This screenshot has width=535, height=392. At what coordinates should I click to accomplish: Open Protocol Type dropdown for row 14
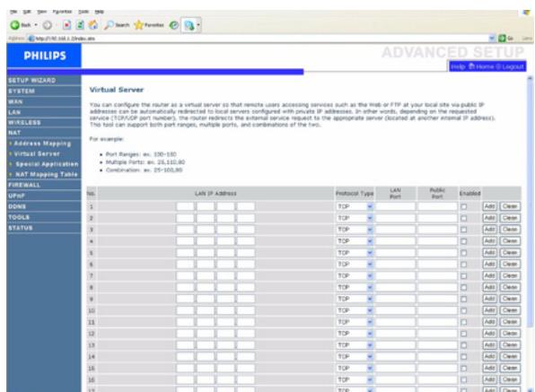click(x=370, y=357)
